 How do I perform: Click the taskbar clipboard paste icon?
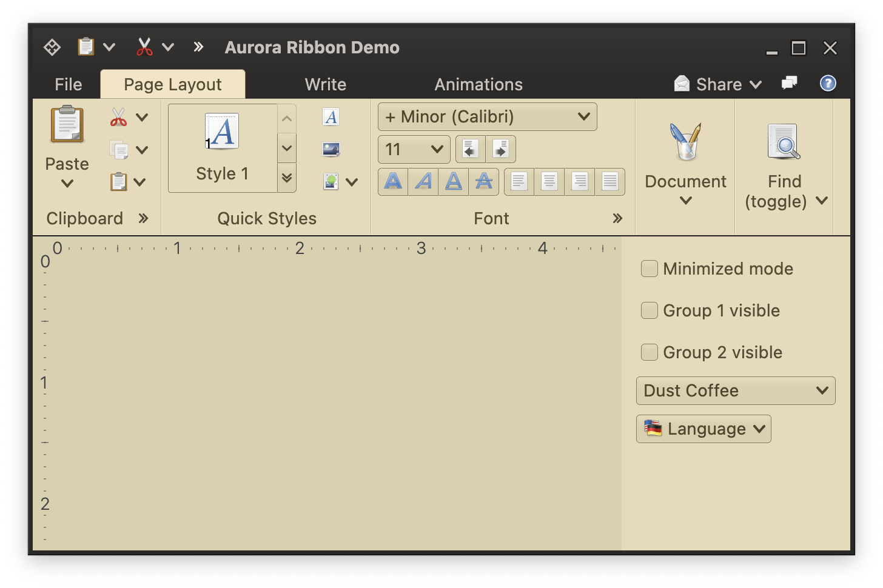[x=86, y=47]
